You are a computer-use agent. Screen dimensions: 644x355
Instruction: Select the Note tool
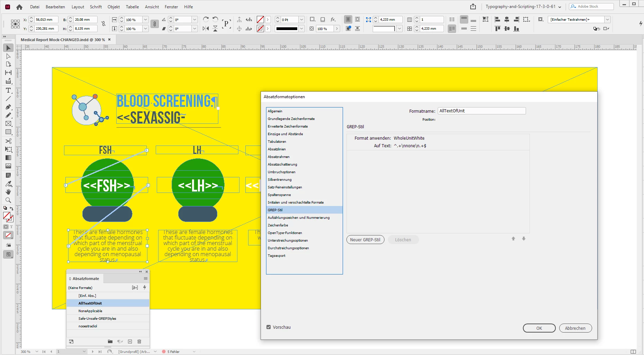pyautogui.click(x=8, y=175)
